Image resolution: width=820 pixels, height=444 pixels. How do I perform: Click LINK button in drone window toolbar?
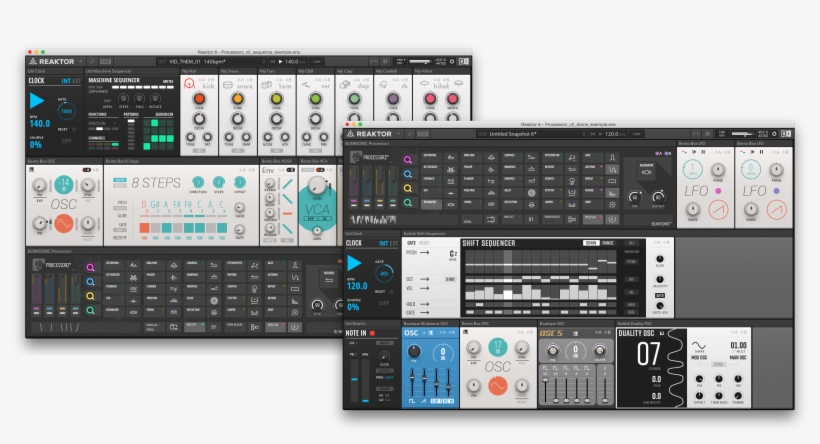click(636, 134)
